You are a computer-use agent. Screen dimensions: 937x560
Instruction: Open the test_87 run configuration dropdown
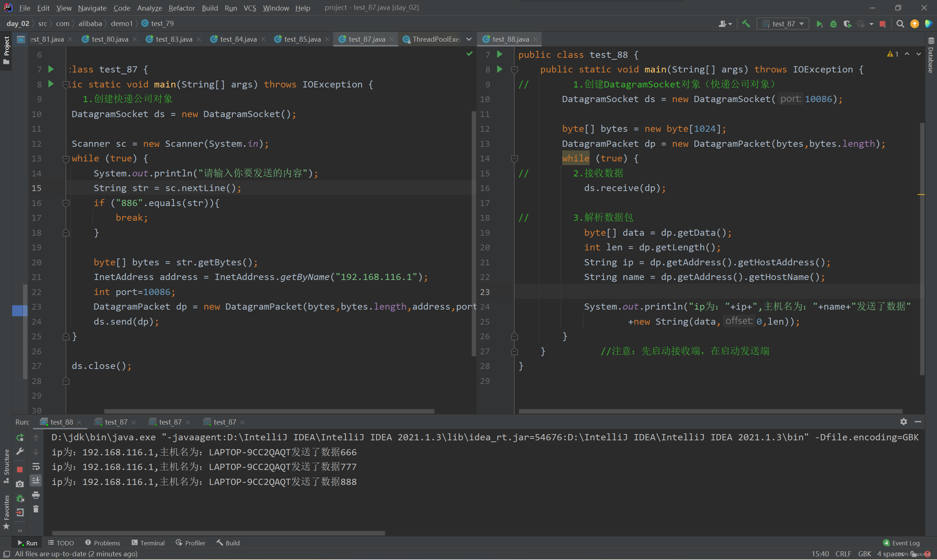coord(783,24)
